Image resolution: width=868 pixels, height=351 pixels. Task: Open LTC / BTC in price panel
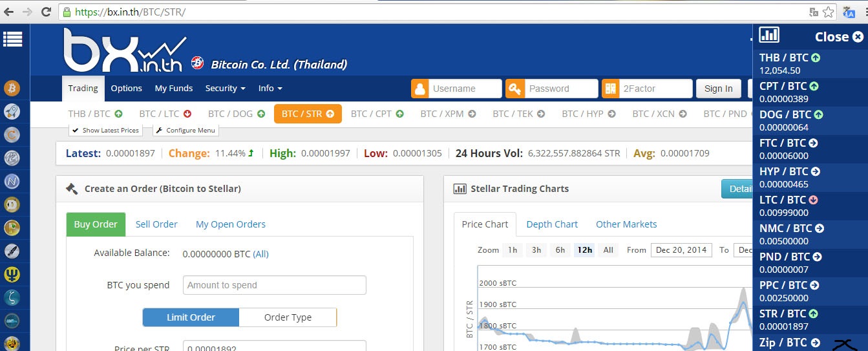tap(810, 206)
